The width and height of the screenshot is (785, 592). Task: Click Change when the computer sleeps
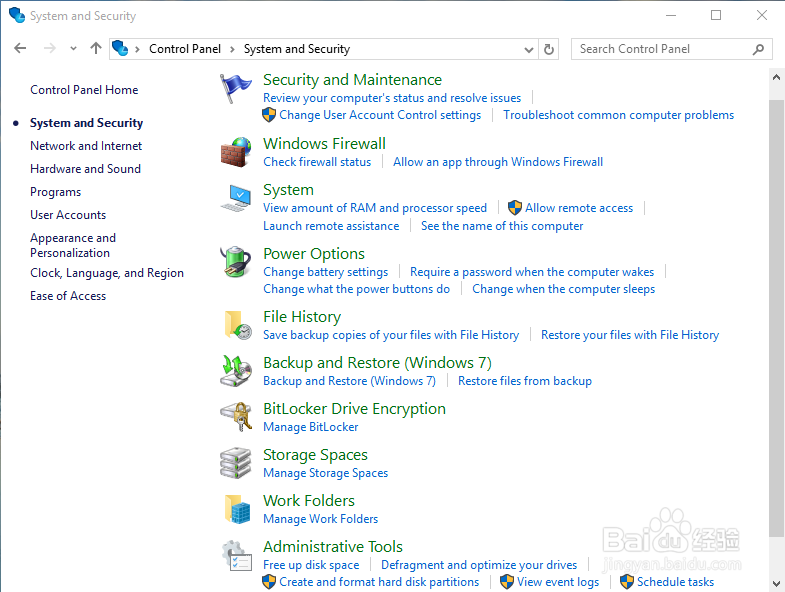[563, 289]
